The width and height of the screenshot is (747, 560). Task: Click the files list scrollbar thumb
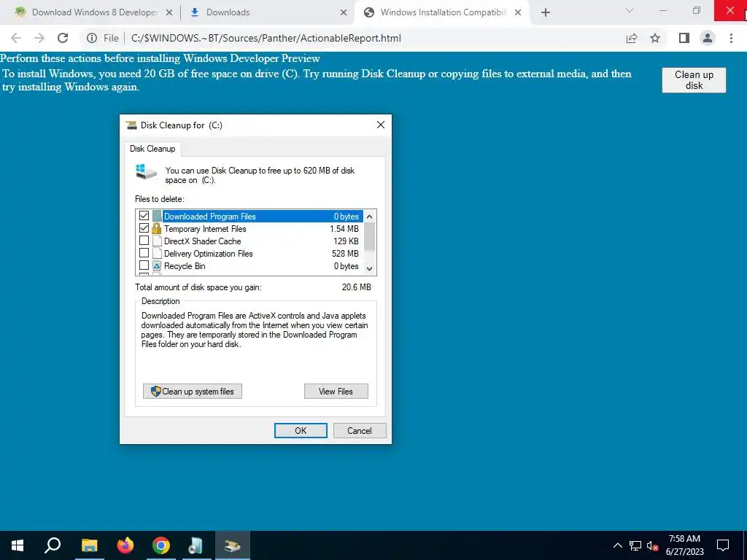(x=369, y=236)
